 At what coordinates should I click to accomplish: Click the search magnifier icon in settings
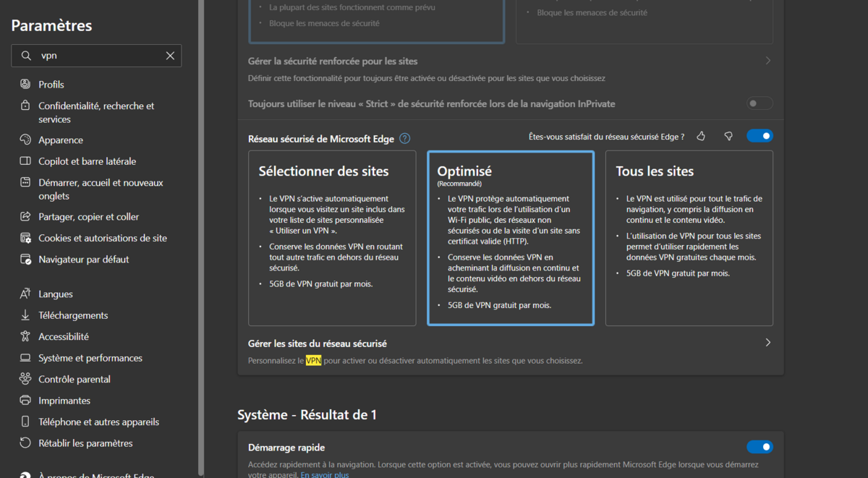pyautogui.click(x=26, y=56)
